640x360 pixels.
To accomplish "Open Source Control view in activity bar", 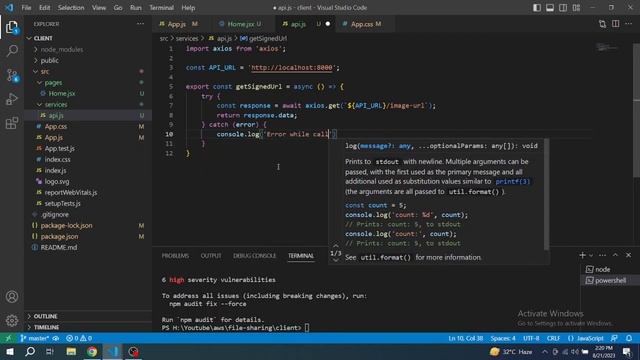I will coord(12,75).
